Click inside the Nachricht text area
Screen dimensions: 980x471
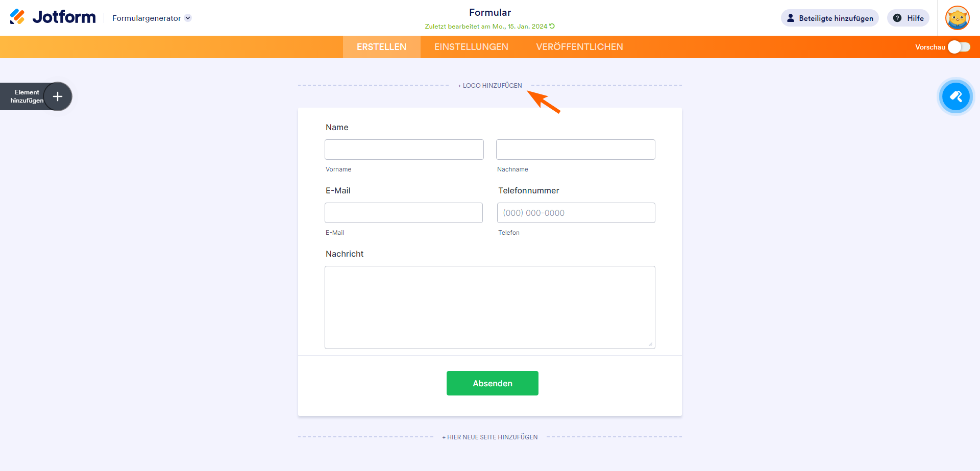[489, 307]
